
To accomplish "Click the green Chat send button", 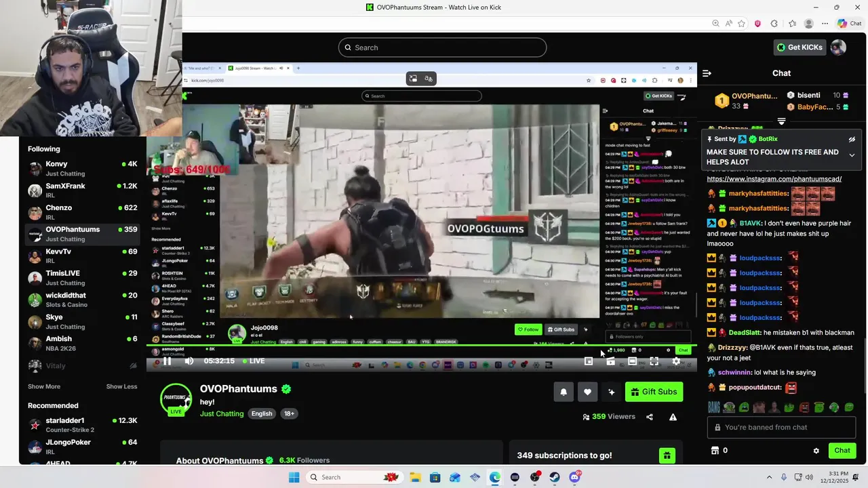I will click(842, 450).
